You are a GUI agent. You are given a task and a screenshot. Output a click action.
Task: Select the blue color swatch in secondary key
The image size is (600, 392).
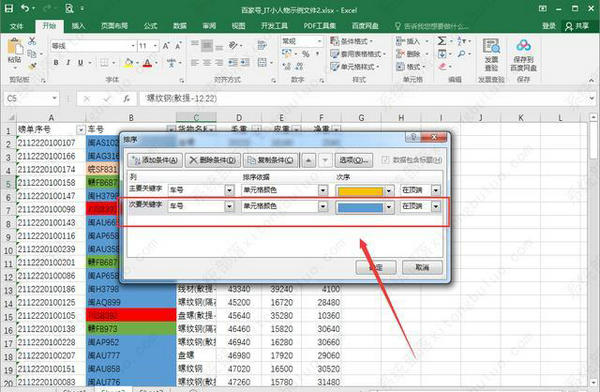(360, 207)
